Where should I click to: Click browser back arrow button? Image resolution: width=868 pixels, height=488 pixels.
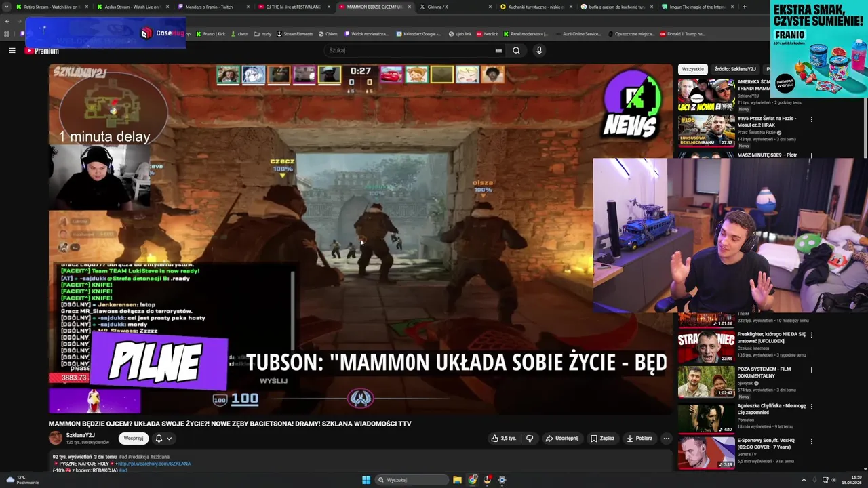[x=7, y=21]
